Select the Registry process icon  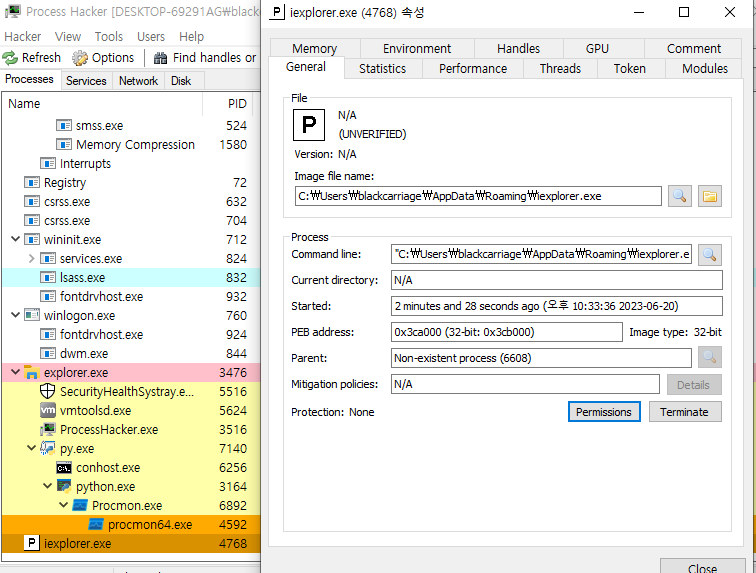pos(31,182)
